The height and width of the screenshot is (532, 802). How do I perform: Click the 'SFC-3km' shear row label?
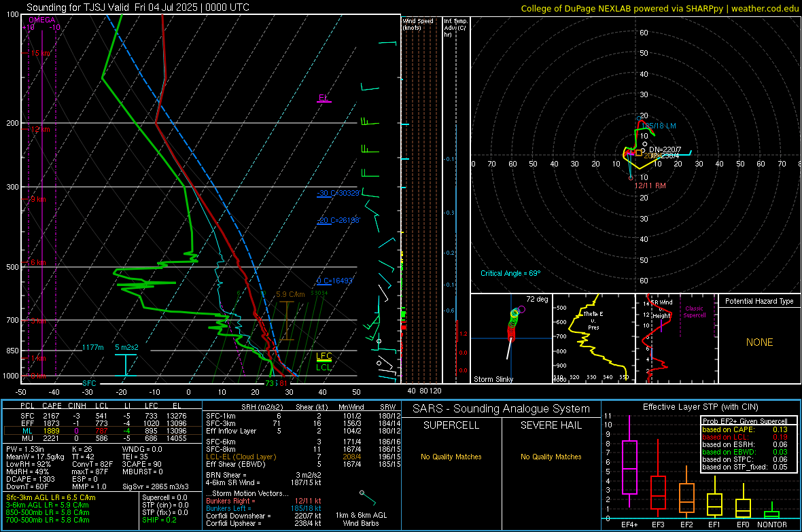221,423
